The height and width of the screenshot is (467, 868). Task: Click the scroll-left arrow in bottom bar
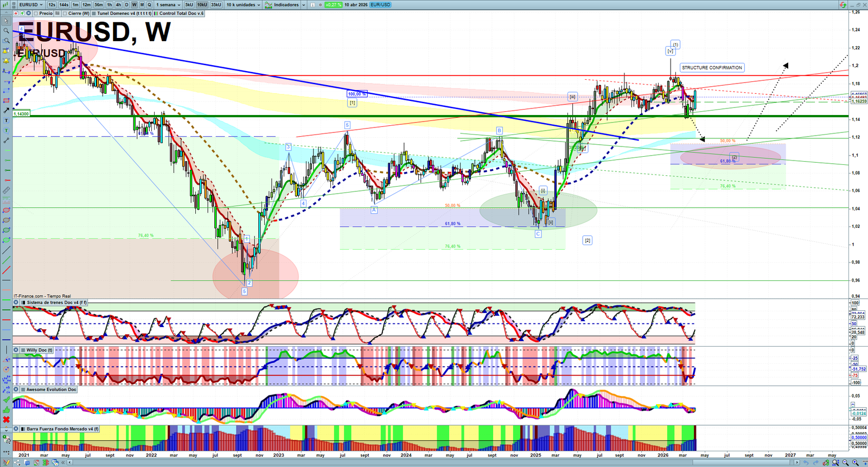pos(70,463)
